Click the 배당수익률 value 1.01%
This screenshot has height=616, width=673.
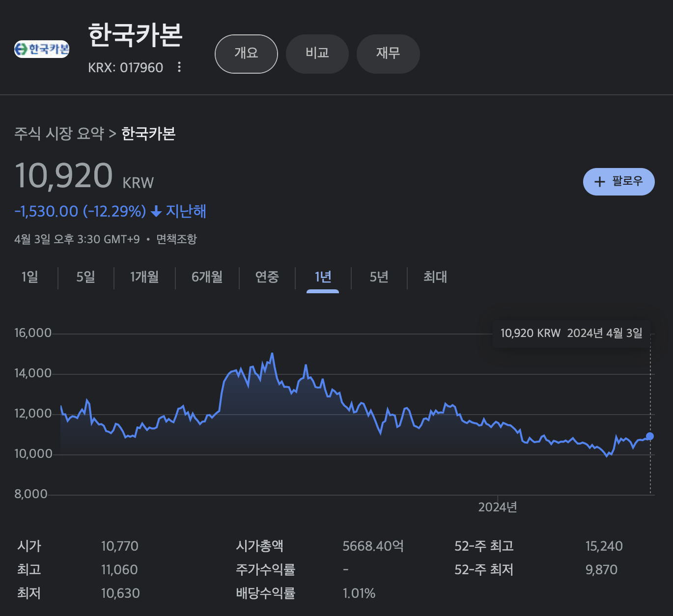(359, 593)
